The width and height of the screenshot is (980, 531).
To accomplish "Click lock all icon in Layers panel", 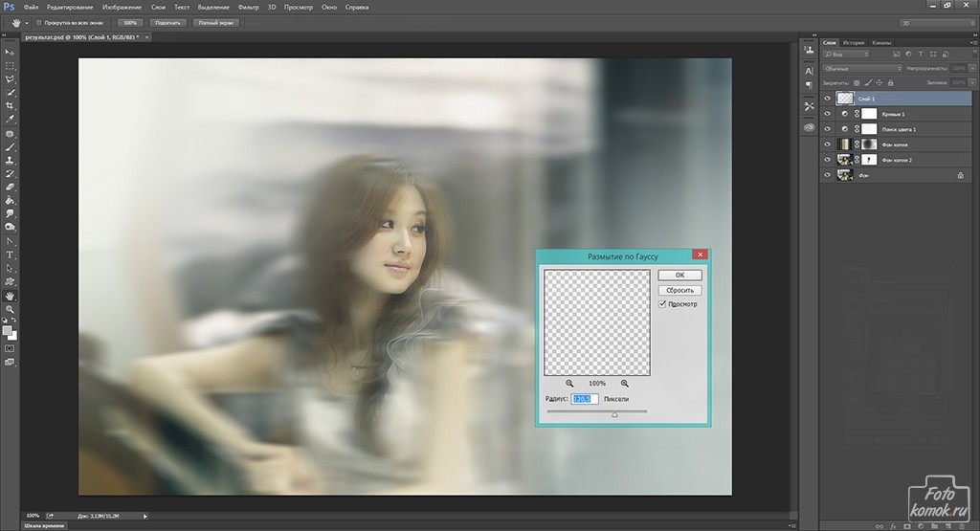I will click(x=891, y=82).
